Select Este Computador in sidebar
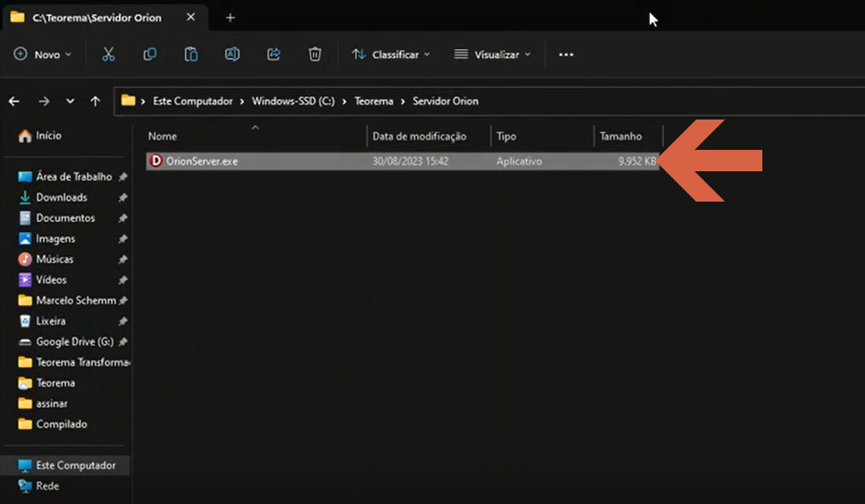Viewport: 865px width, 504px height. pos(66,466)
